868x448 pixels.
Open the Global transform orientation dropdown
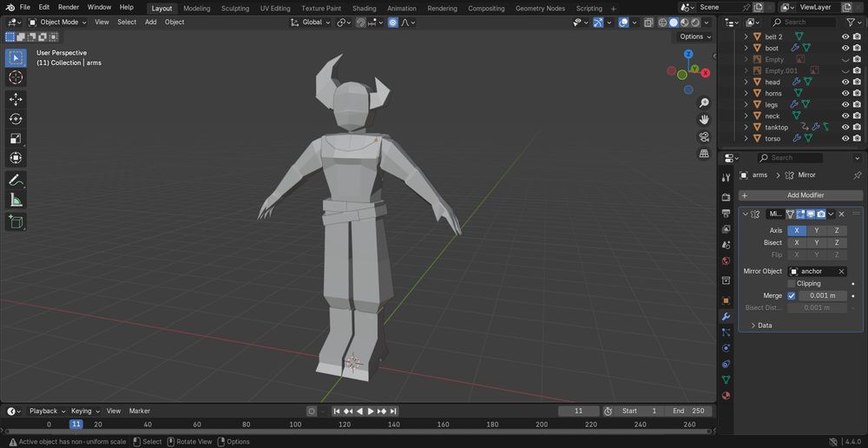pos(311,23)
